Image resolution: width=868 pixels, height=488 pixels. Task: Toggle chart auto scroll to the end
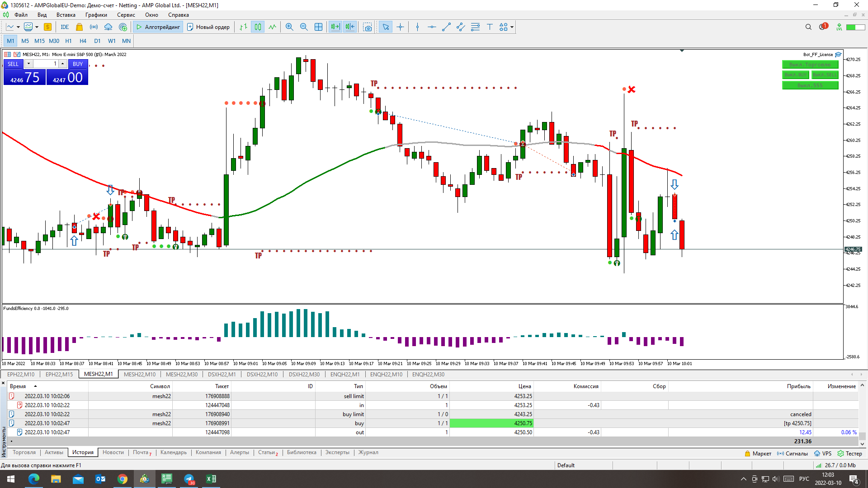(x=335, y=27)
